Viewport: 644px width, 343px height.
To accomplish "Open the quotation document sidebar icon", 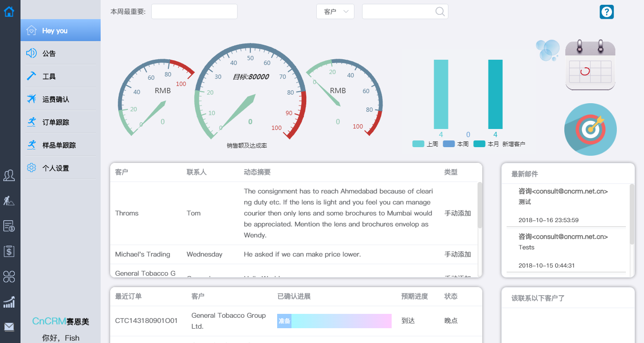I will 9,226.
